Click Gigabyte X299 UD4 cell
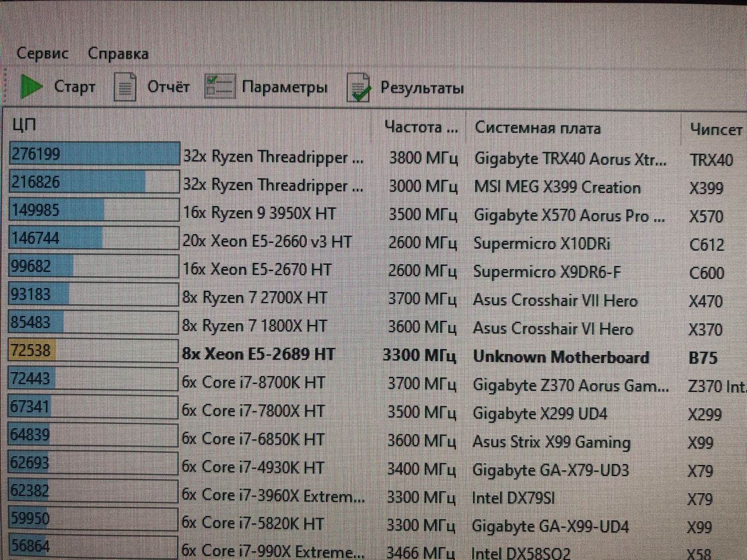Image resolution: width=747 pixels, height=560 pixels. click(540, 414)
